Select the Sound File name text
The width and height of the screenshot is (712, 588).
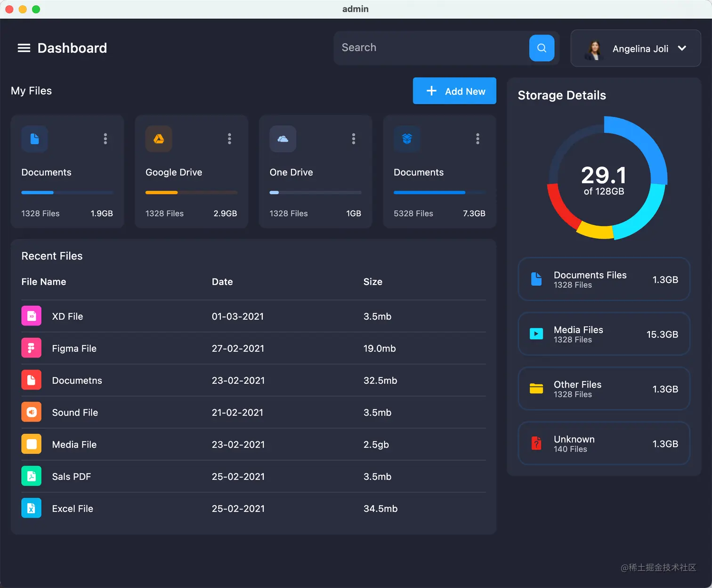(75, 413)
